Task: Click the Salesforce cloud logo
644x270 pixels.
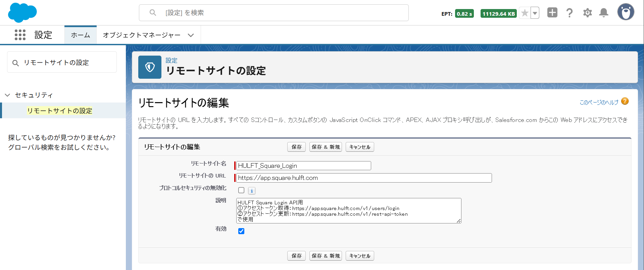Action: 22,13
